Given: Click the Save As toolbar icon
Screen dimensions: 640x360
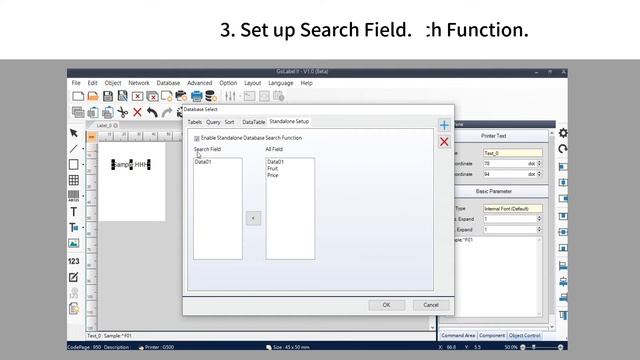Looking at the screenshot, I should coord(122,96).
